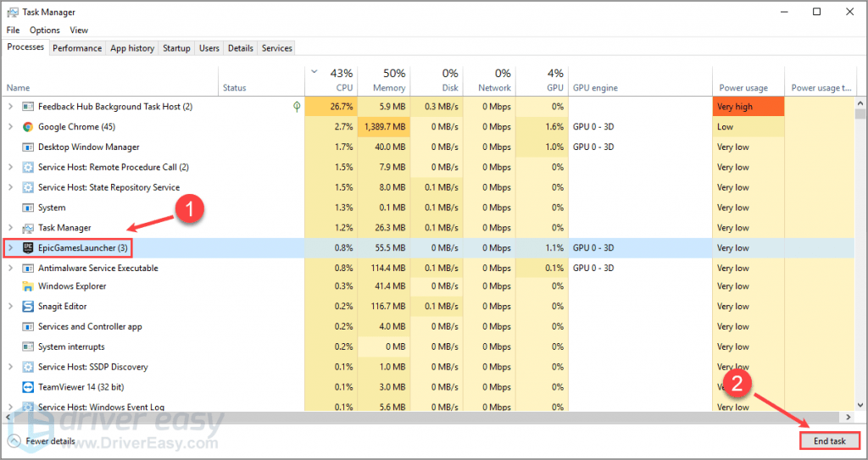Sort by the Status column header
This screenshot has width=868, height=460.
coord(261,80)
